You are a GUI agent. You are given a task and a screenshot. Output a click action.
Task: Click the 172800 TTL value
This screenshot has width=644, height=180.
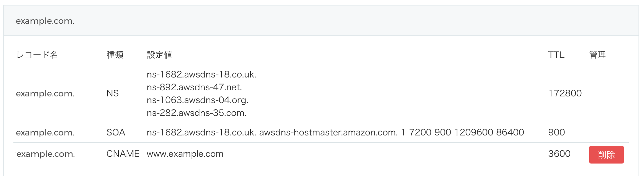coord(565,93)
